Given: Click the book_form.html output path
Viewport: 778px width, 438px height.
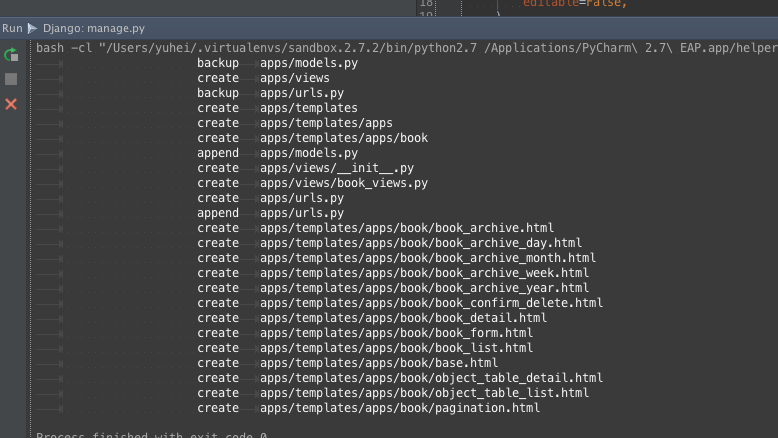Looking at the screenshot, I should coord(396,333).
